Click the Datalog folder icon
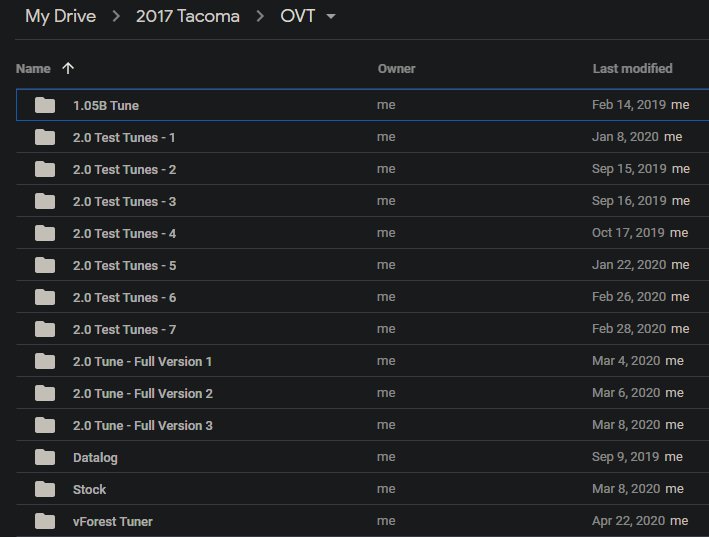709x537 pixels. point(45,457)
